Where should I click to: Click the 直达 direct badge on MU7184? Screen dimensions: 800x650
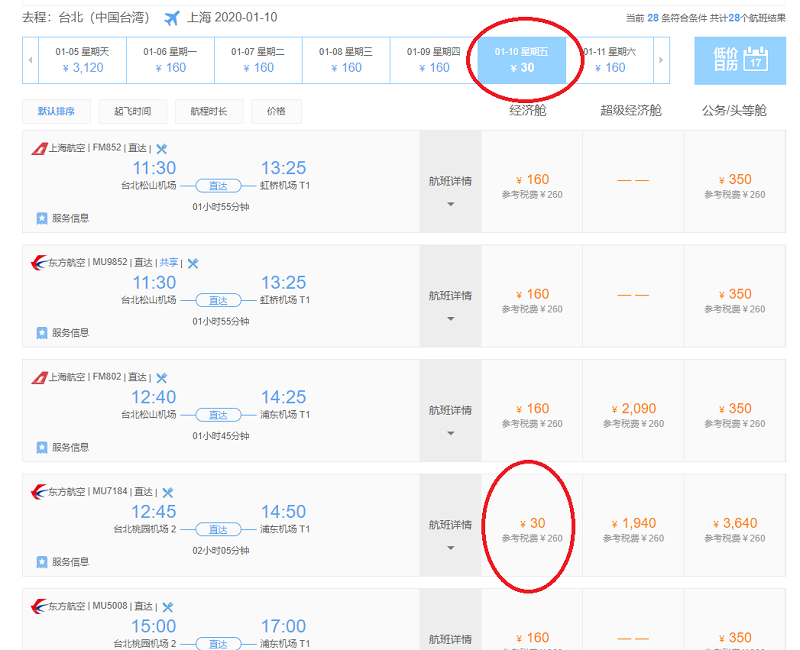coord(218,530)
